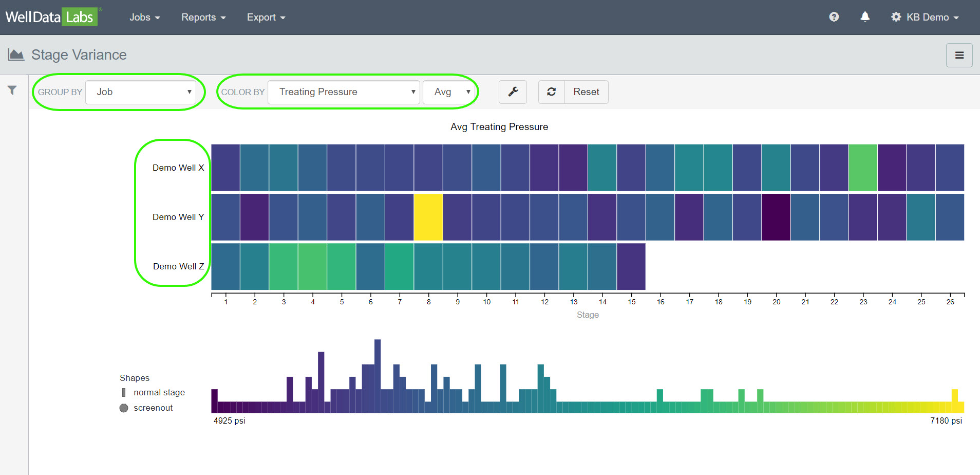Image resolution: width=980 pixels, height=475 pixels.
Task: Click the yellow stage 8 cell for Demo Well Y
Action: pyautogui.click(x=428, y=217)
